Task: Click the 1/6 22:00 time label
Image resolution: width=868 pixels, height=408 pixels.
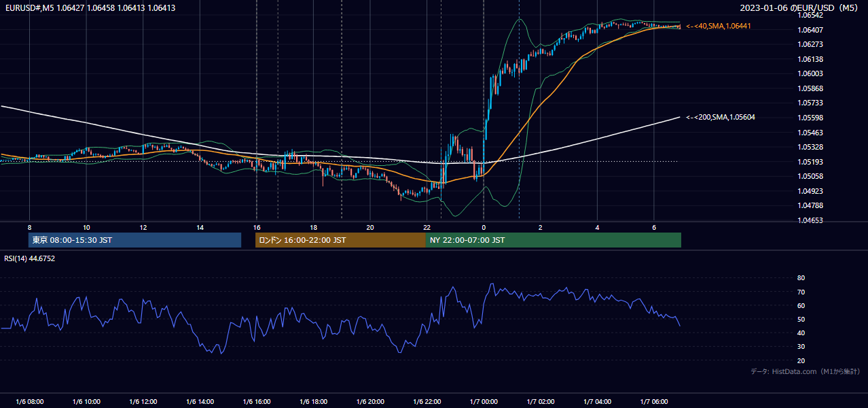Action: tap(427, 402)
